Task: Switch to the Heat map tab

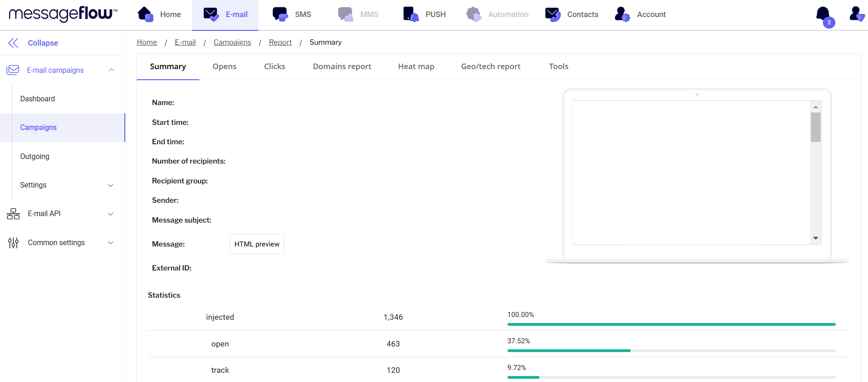Action: pyautogui.click(x=416, y=66)
